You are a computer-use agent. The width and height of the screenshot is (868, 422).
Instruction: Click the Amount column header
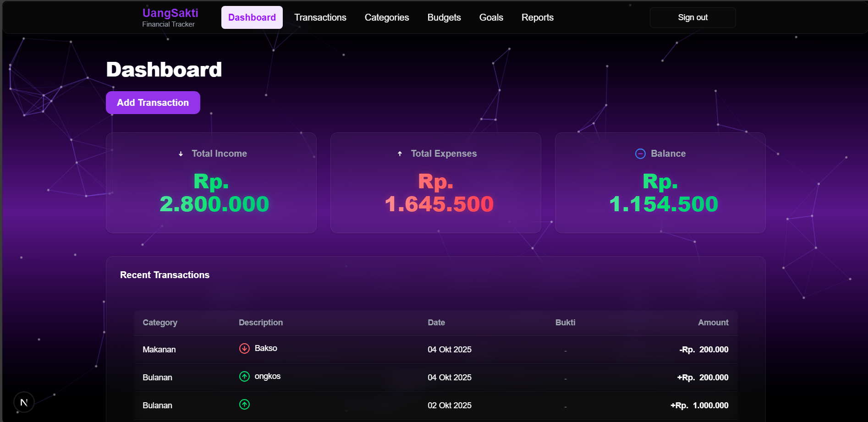click(x=713, y=323)
